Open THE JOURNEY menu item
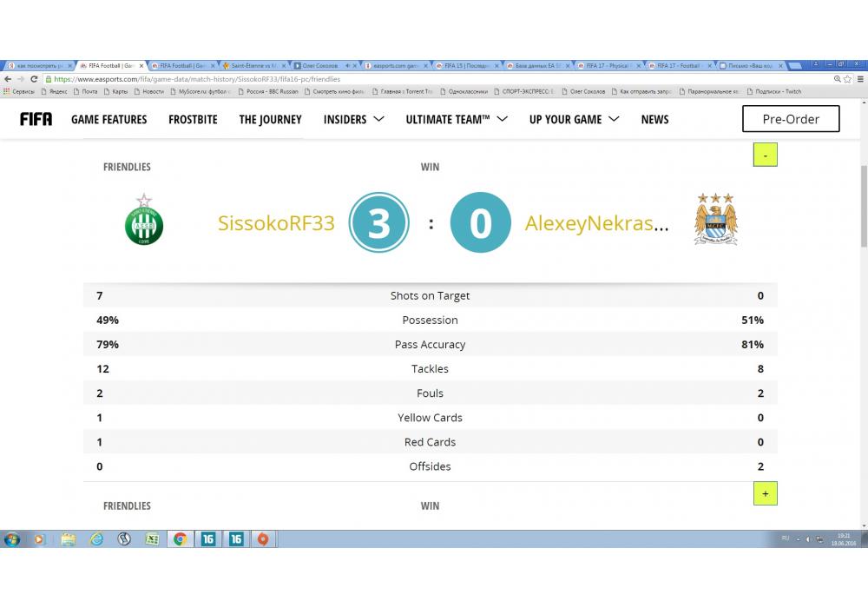Image resolution: width=868 pixels, height=608 pixels. [270, 120]
